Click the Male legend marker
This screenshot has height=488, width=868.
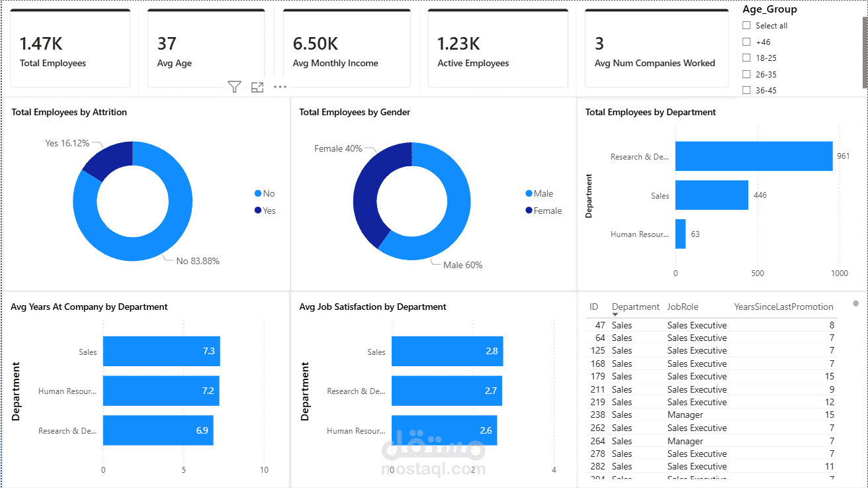click(529, 193)
